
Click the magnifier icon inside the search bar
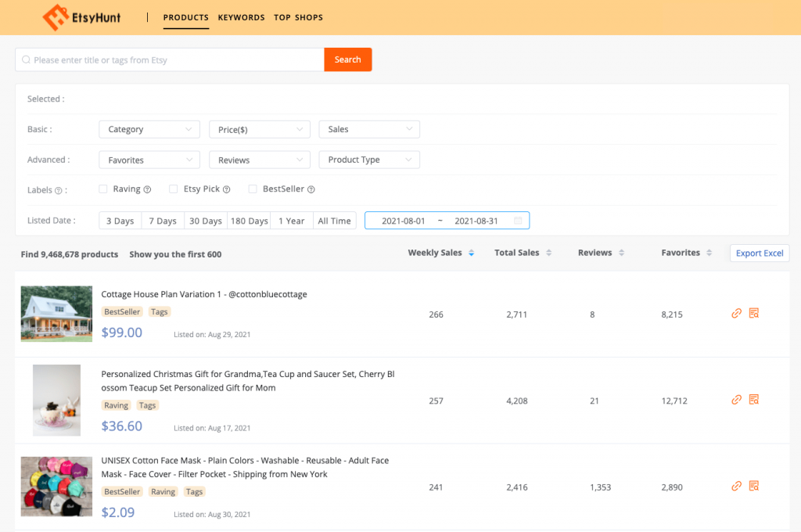tap(26, 59)
